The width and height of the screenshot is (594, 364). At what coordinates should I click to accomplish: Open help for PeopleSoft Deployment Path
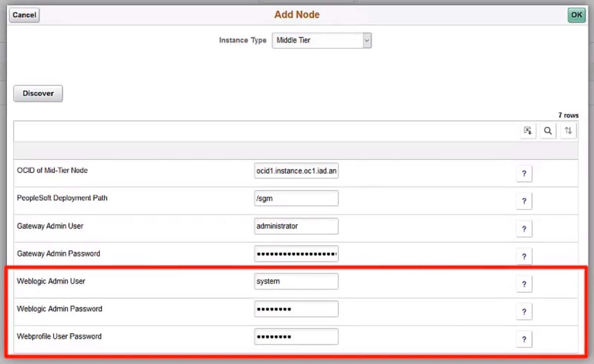(524, 201)
